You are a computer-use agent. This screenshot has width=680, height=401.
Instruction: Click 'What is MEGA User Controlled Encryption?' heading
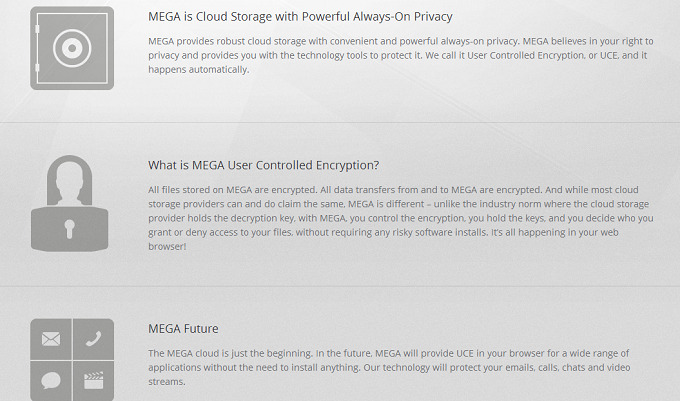[x=263, y=165]
